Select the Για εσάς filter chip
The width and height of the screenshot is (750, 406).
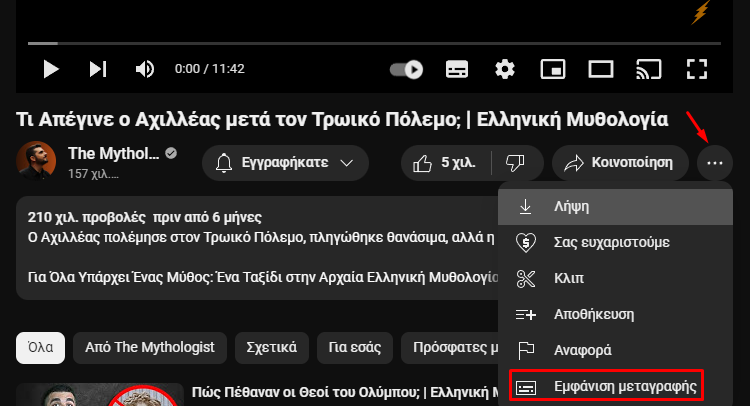click(x=354, y=348)
